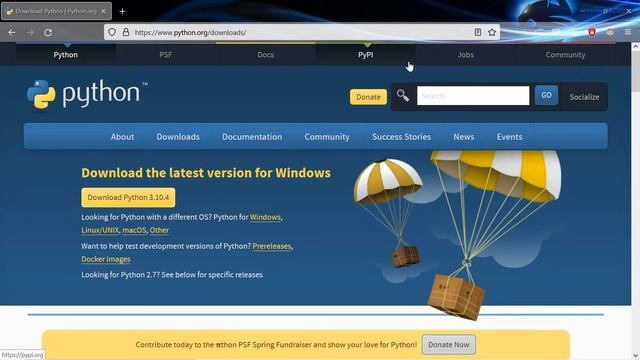Screen dimensions: 640x360
Task: Open a new tab with the plus icon
Action: click(122, 11)
